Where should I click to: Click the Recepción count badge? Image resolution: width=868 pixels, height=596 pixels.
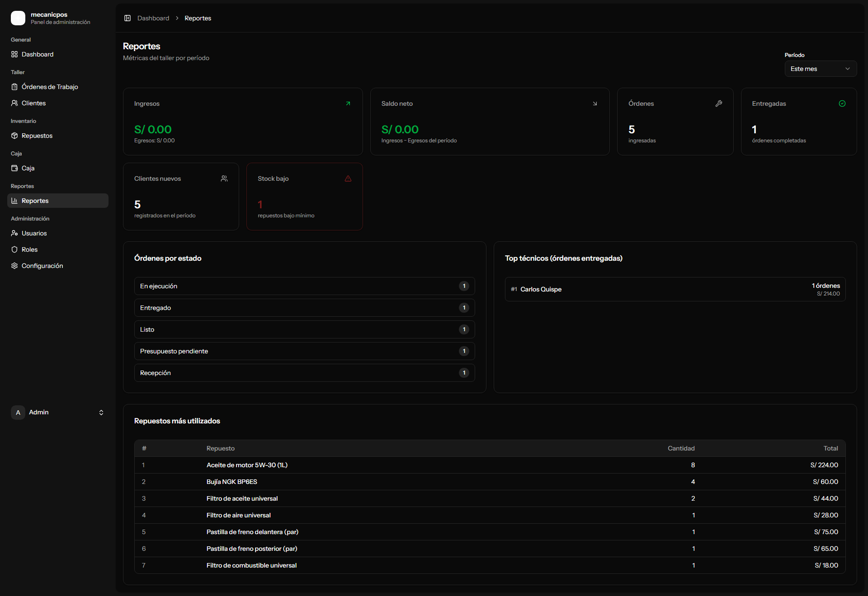point(464,373)
